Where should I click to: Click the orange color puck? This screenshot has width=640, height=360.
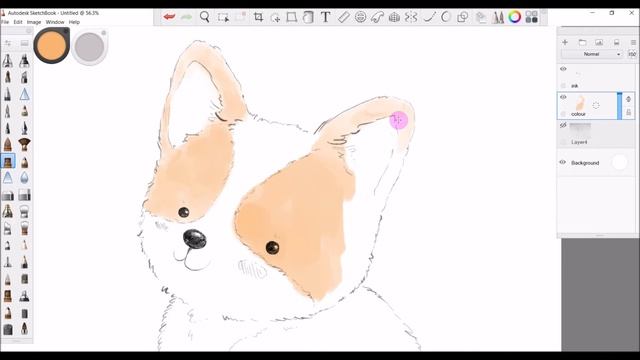click(x=51, y=45)
